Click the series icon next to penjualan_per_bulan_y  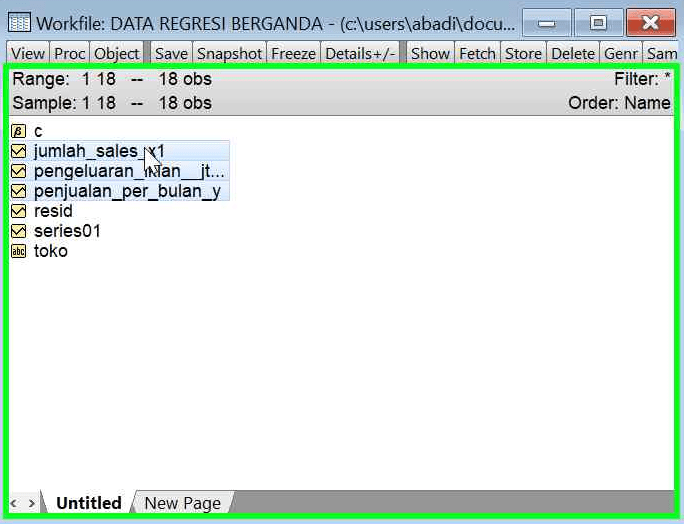18,191
